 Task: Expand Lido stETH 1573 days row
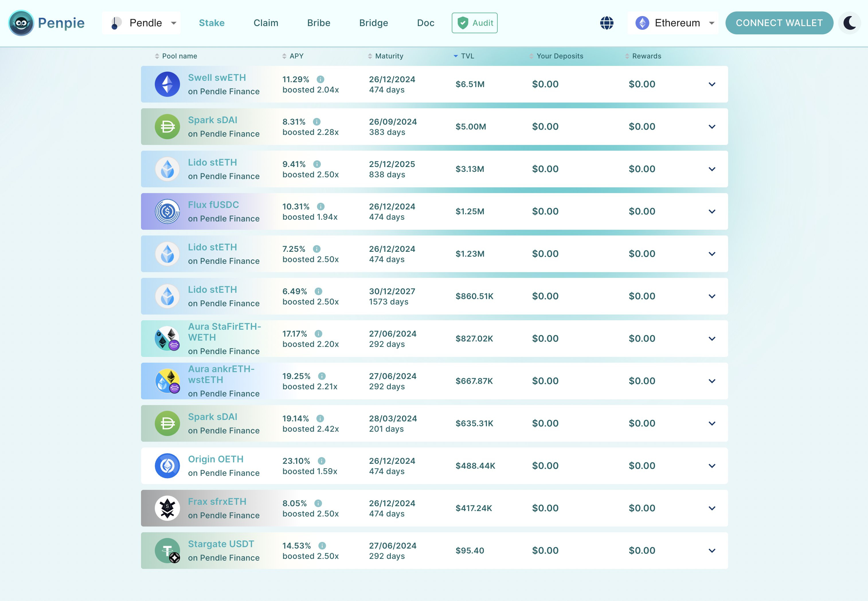click(712, 296)
